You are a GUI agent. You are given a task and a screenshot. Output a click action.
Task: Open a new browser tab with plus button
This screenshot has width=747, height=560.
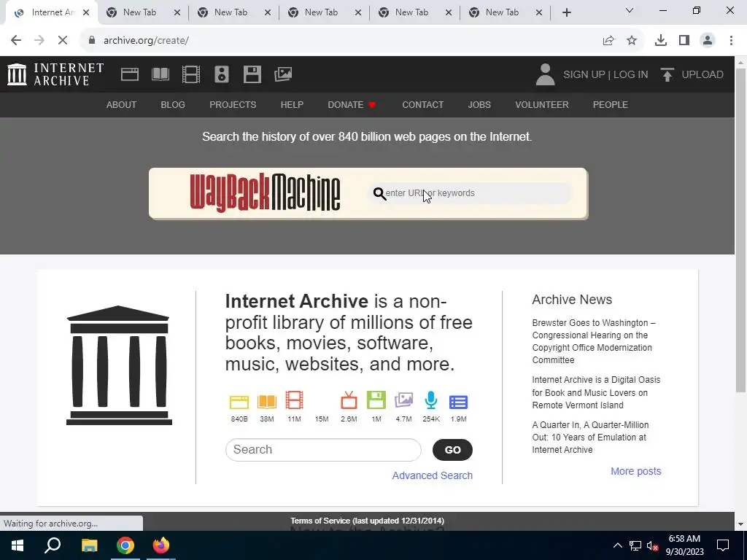click(566, 13)
